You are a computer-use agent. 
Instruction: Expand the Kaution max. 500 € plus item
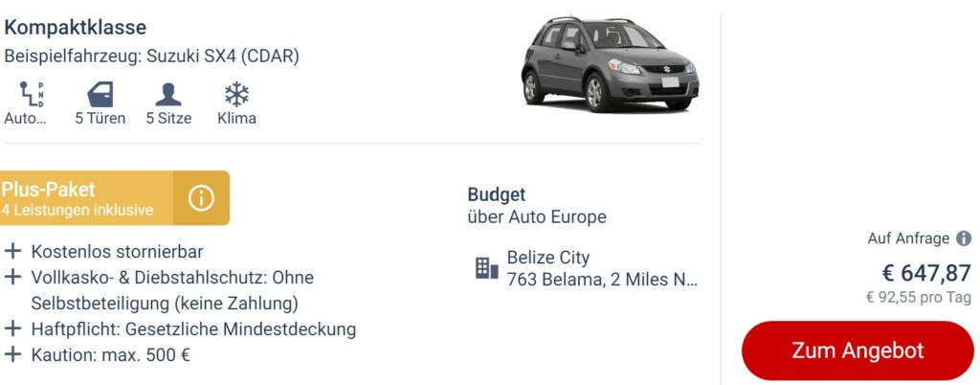pos(12,355)
